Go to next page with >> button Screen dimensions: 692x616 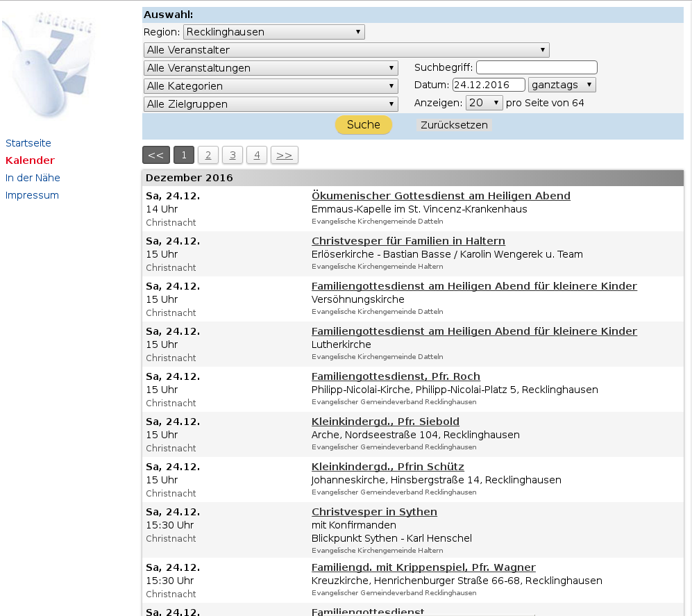click(285, 155)
